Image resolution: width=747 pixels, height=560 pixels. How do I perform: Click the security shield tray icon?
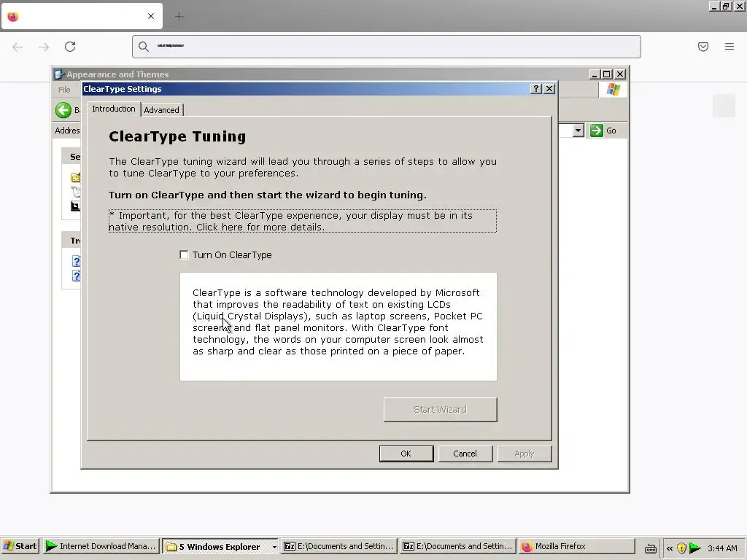point(681,548)
